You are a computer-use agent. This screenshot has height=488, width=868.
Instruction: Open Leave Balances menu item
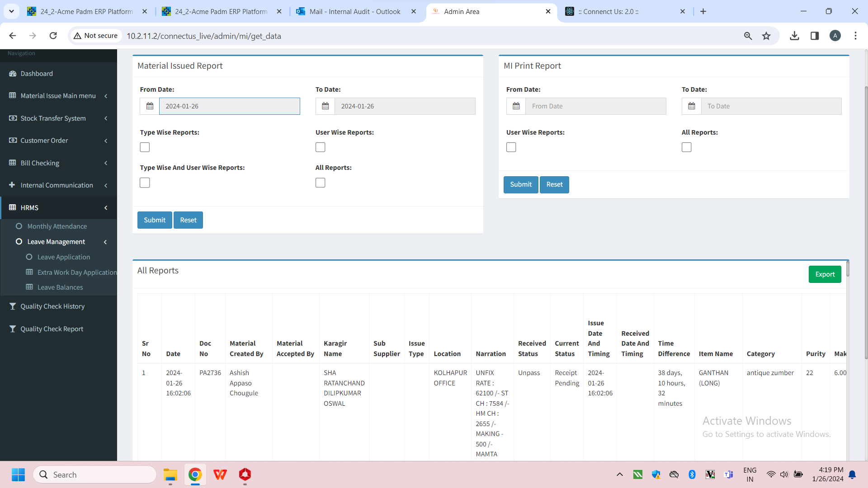(60, 287)
